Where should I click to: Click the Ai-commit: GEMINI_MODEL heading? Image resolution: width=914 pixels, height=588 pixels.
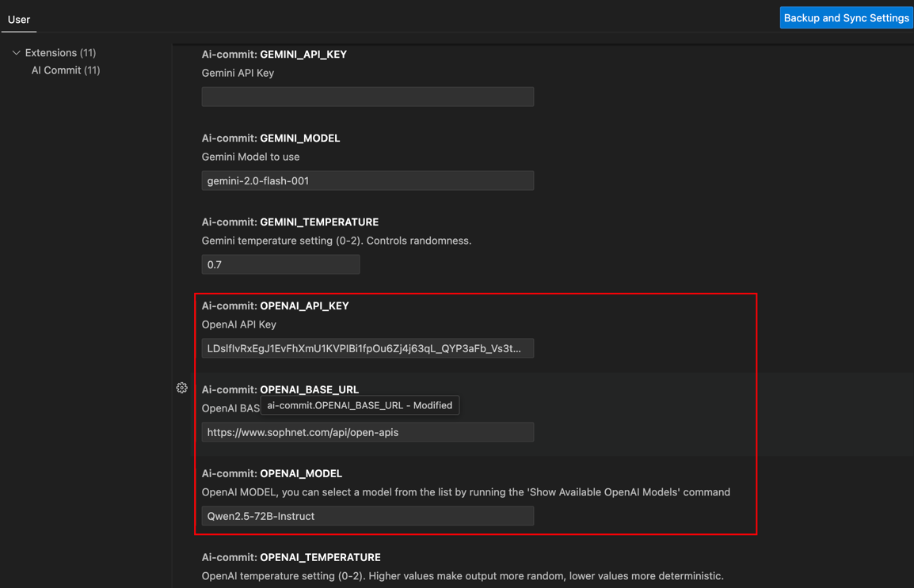tap(270, 138)
